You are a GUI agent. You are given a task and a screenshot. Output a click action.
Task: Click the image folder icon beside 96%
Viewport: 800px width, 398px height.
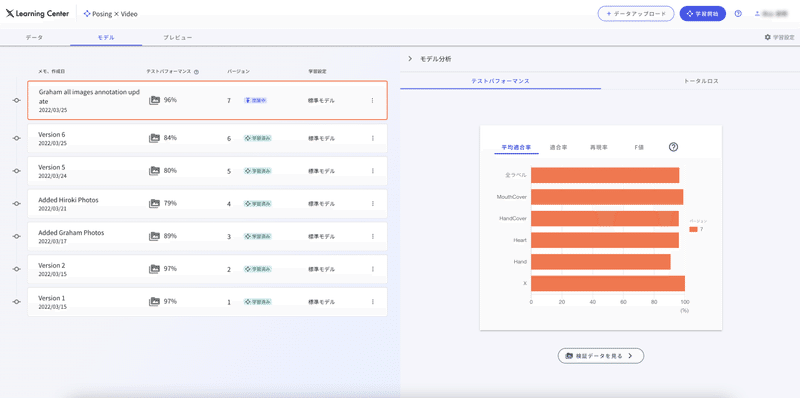[154, 101]
